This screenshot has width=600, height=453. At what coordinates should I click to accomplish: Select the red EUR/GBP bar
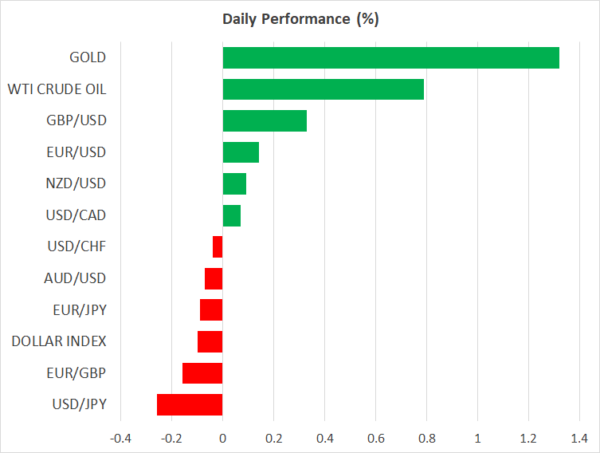(202, 373)
